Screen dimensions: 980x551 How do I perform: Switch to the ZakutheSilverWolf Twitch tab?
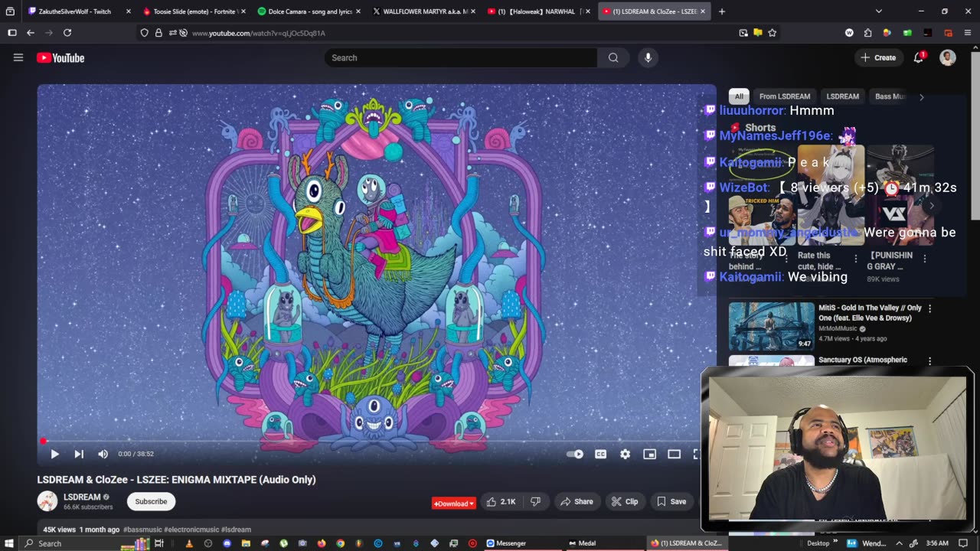(75, 11)
